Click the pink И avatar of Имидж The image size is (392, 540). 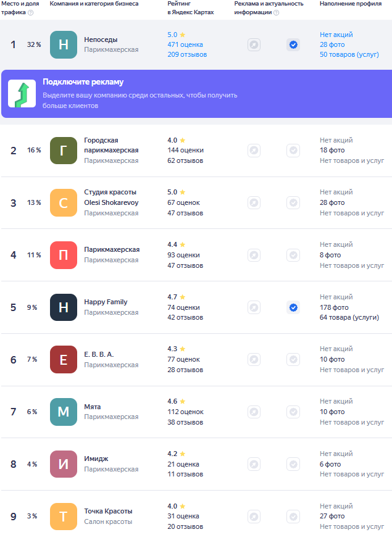point(64,464)
